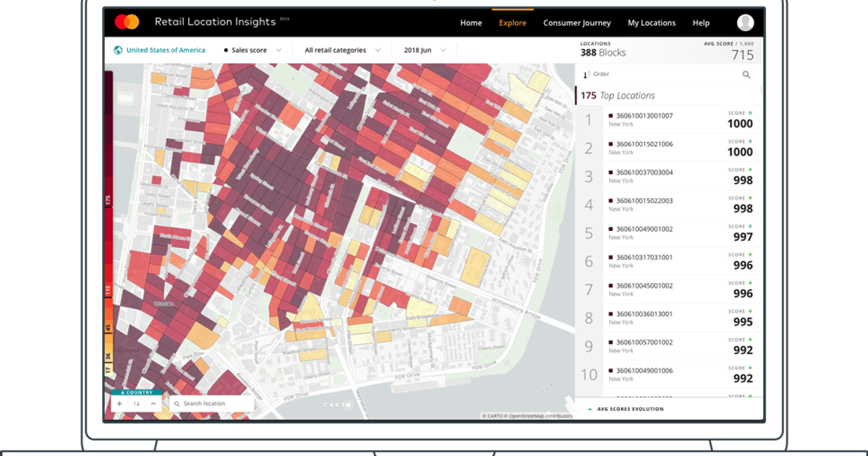Click the 995 score of 360610036013001
This screenshot has height=456, width=868.
point(743,322)
